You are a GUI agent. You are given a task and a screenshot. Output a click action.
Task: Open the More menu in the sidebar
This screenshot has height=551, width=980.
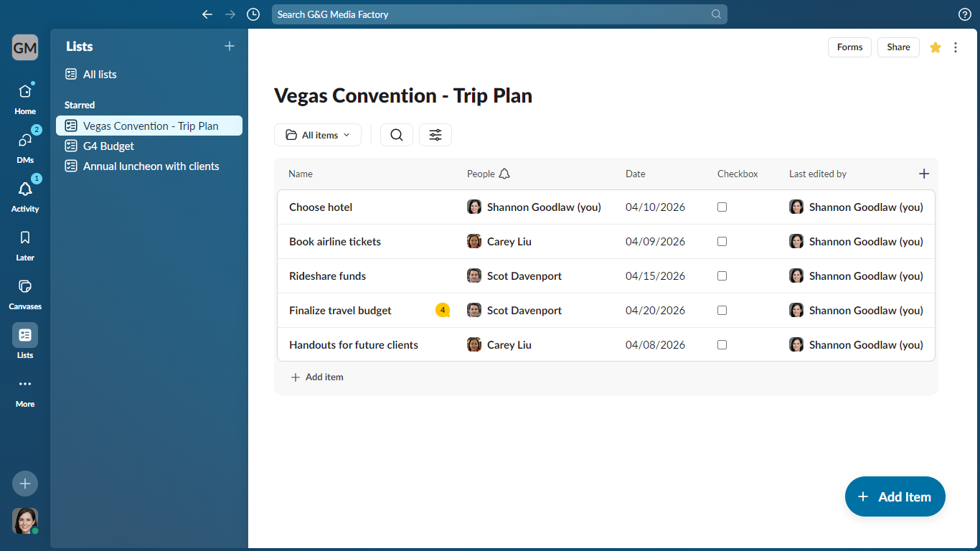(x=24, y=387)
